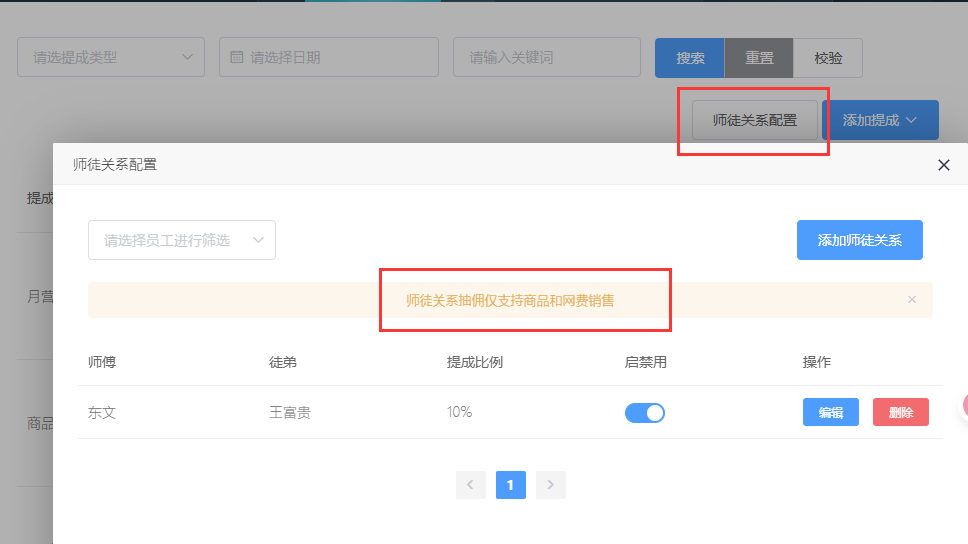Click the 10% commission value
Viewport: 968px width, 544px height.
point(459,412)
